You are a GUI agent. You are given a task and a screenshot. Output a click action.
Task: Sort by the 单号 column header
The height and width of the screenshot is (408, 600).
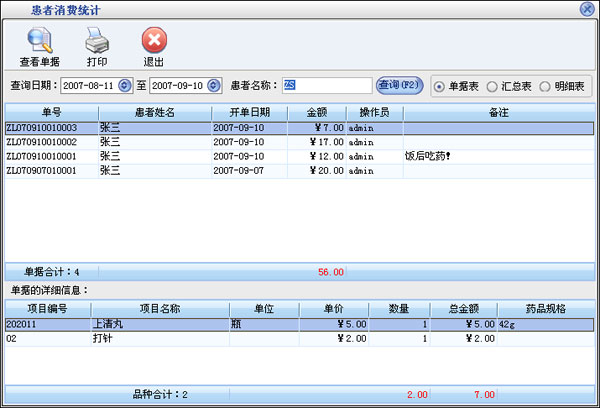pos(52,113)
